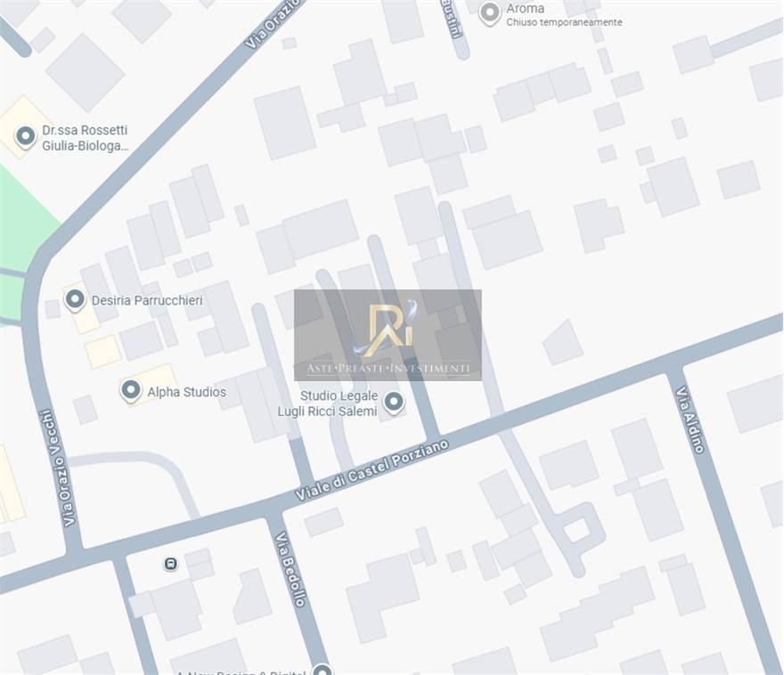This screenshot has height=675, width=784.
Task: Open the Alpha Studios map pin
Action: [x=131, y=390]
